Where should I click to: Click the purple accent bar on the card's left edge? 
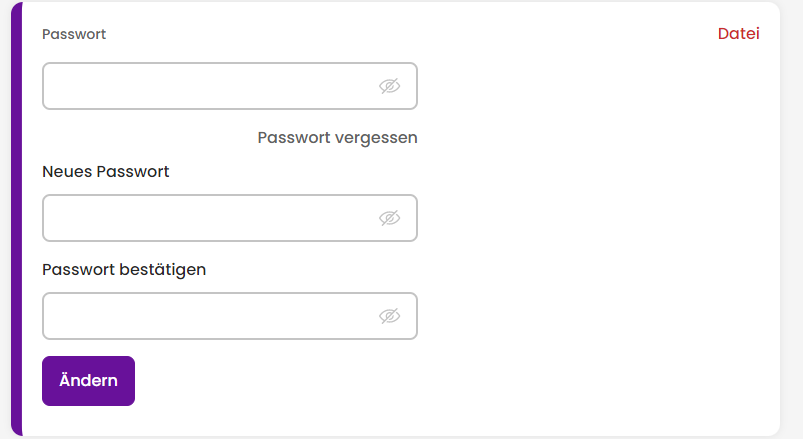[x=17, y=219]
